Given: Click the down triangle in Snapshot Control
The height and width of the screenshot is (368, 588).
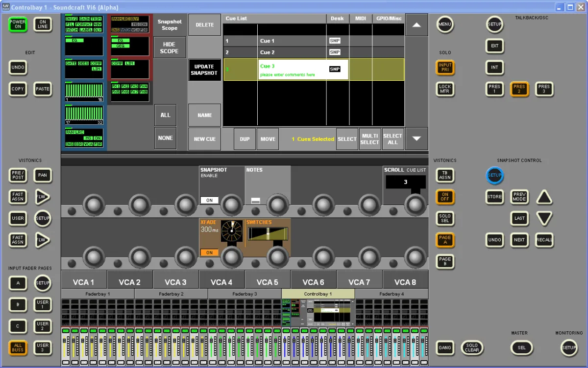Looking at the screenshot, I should click(x=544, y=218).
